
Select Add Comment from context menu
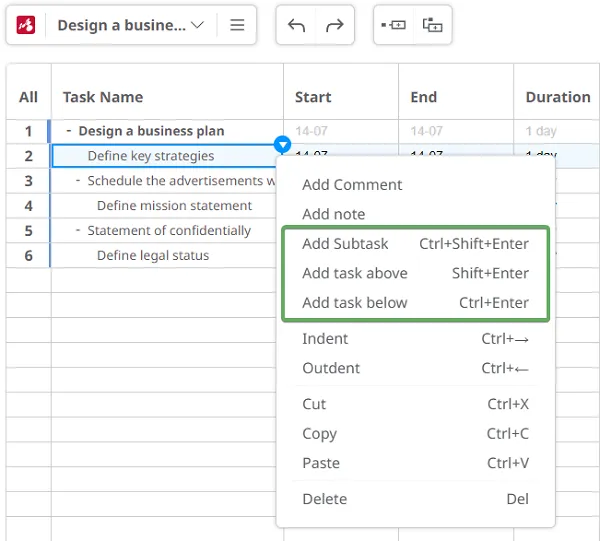tap(352, 185)
